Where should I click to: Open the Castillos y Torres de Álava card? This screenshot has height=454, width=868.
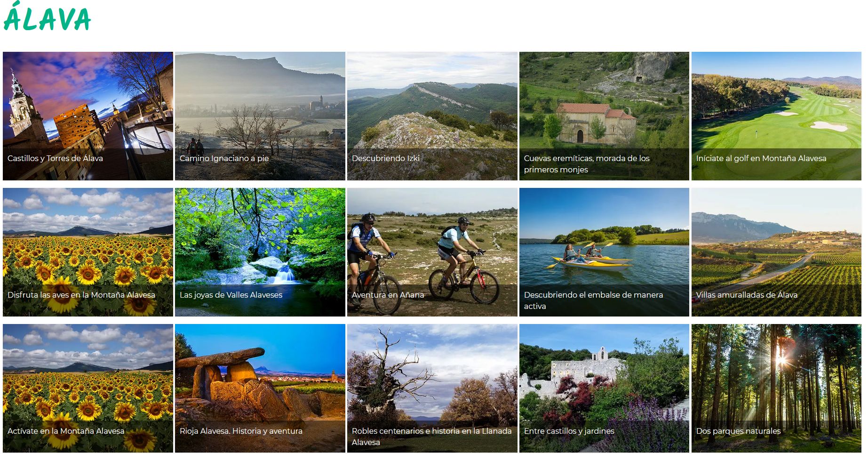click(88, 116)
